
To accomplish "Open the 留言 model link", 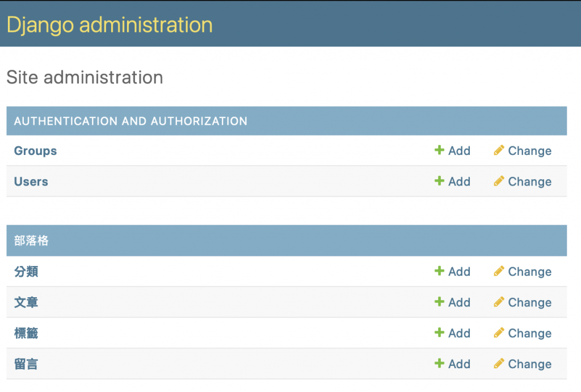I will click(x=26, y=364).
